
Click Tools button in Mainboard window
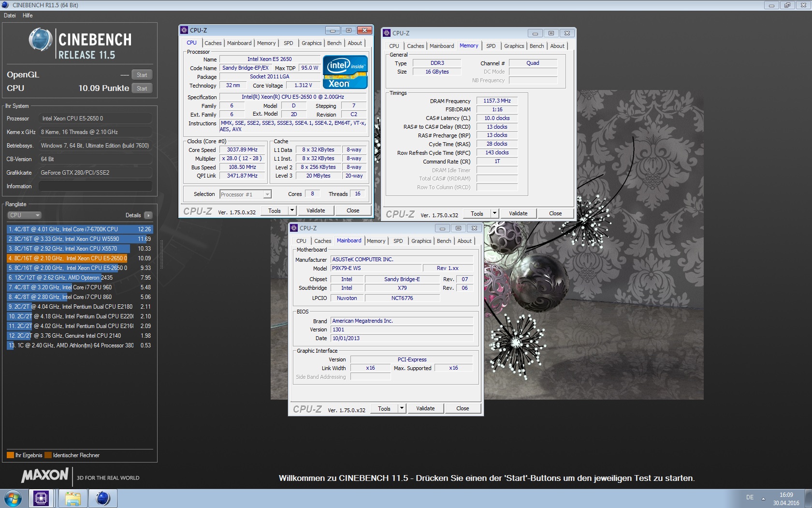pyautogui.click(x=384, y=408)
